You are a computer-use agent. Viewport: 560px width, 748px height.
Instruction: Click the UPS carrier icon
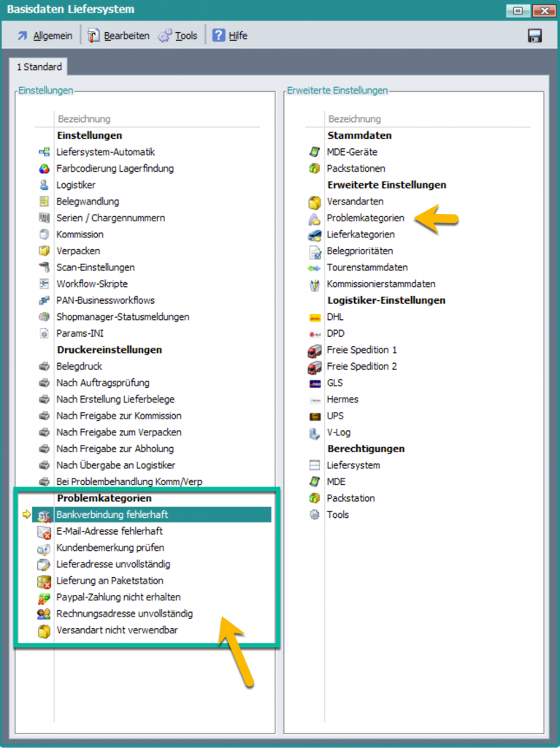pyautogui.click(x=315, y=416)
